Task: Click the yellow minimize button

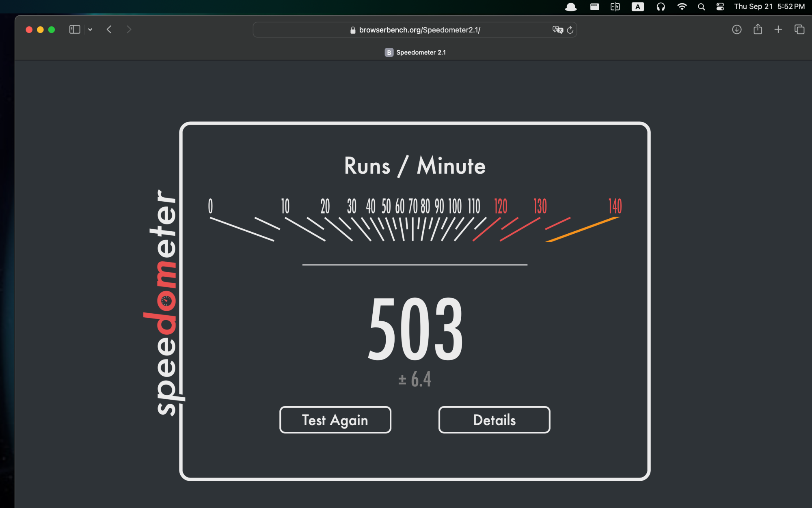Action: pyautogui.click(x=40, y=30)
